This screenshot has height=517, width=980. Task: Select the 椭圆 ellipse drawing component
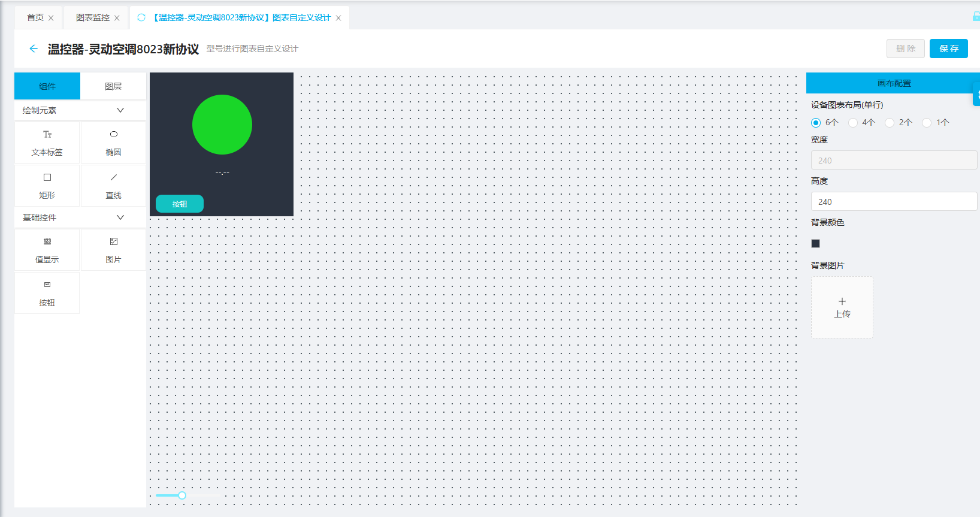tap(113, 143)
